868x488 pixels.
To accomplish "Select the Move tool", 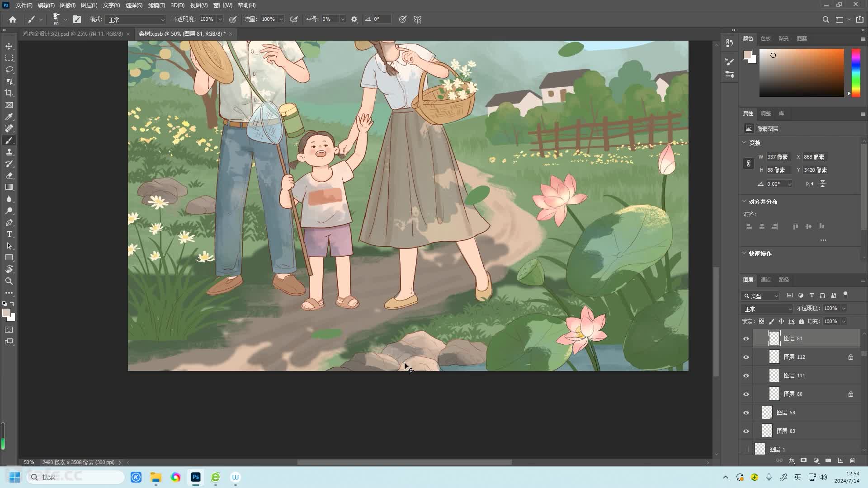I will point(9,46).
